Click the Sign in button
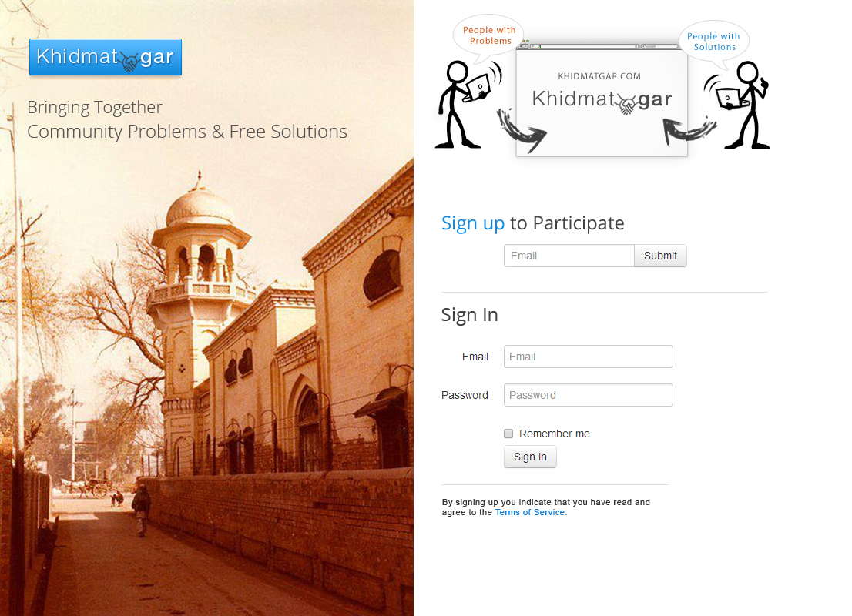Image resolution: width=852 pixels, height=616 pixels. pyautogui.click(x=530, y=457)
